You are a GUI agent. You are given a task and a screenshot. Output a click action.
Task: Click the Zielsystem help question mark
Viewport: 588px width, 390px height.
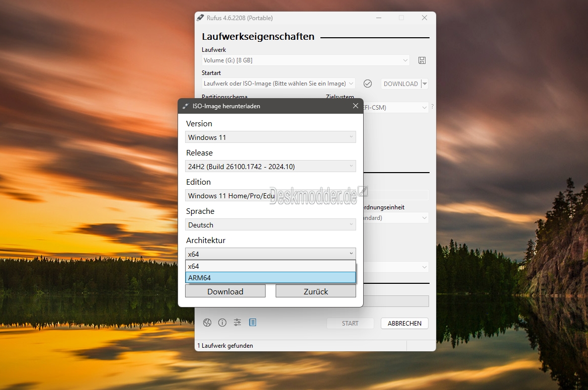(x=432, y=107)
